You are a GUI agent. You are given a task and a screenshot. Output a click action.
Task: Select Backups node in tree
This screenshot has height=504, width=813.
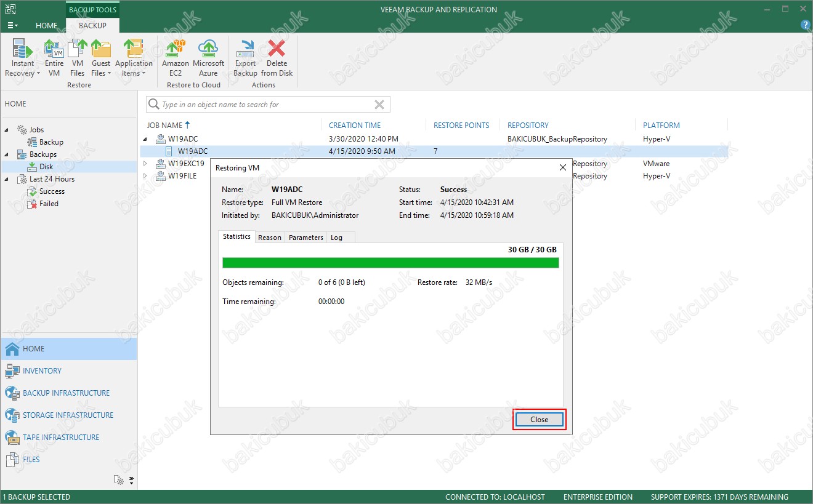click(42, 154)
